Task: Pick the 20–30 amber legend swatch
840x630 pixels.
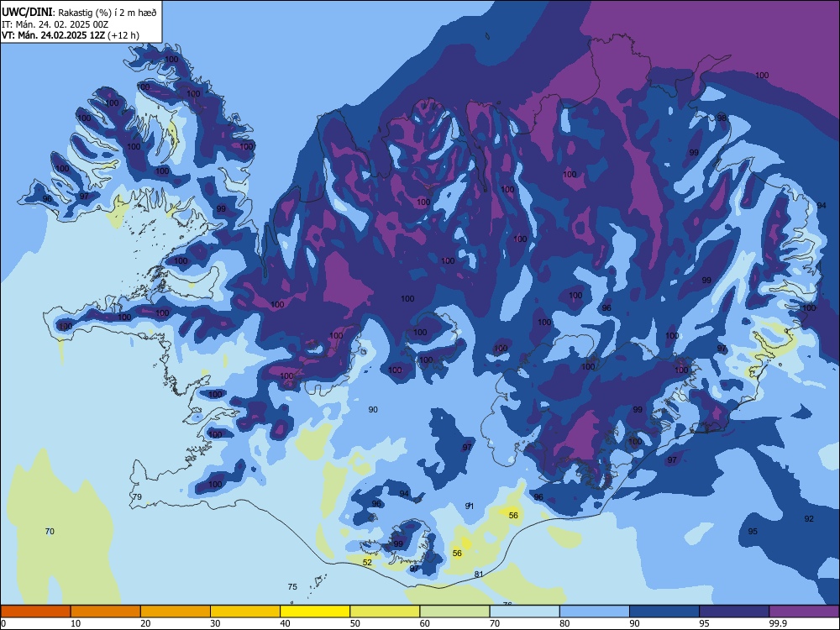Action: 176,612
